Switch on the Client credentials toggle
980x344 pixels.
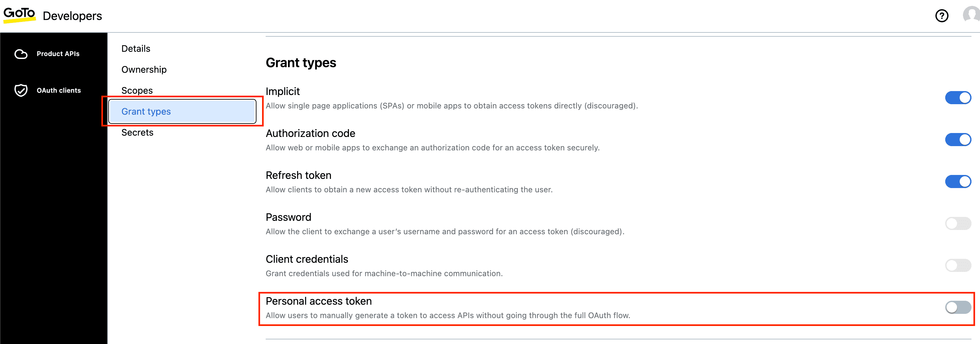(958, 265)
